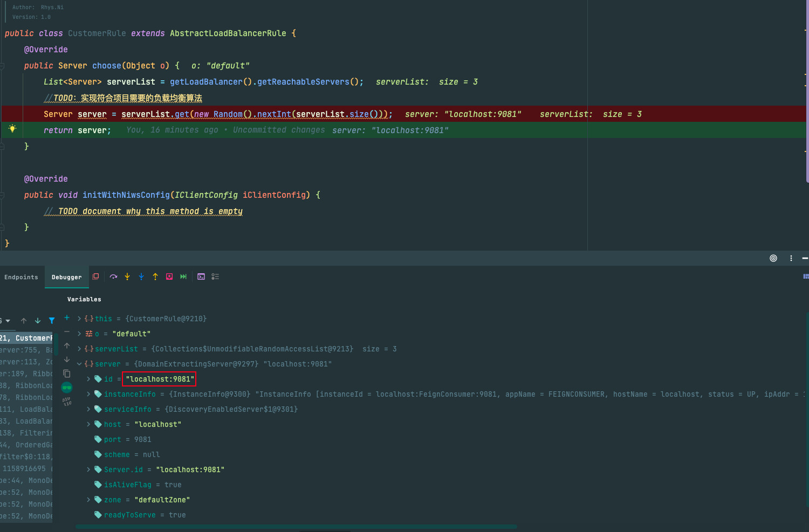
Task: Expand the 'o = "default"' variable node
Action: point(79,334)
